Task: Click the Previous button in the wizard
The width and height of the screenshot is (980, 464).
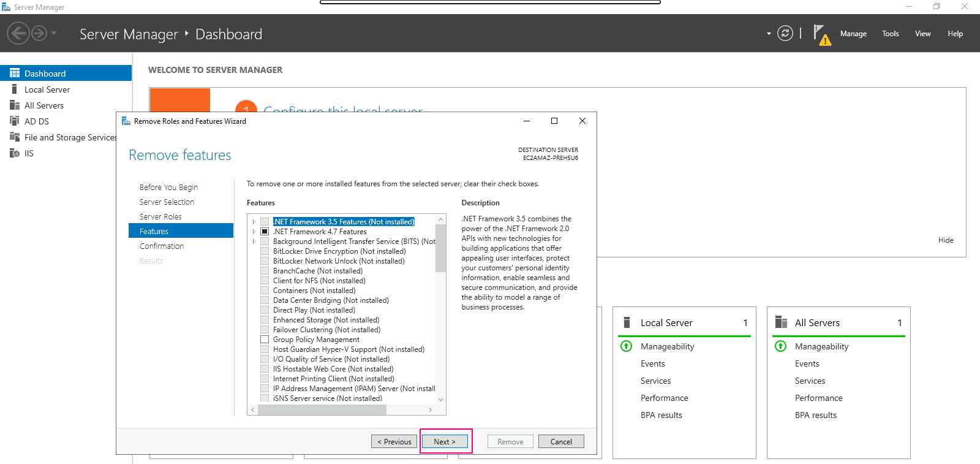Action: [x=394, y=441]
